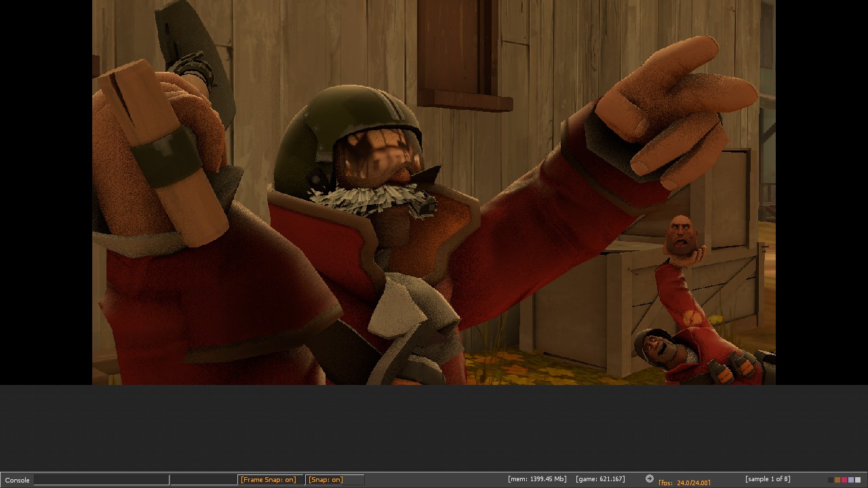Click the second status bar input field
This screenshot has width=868, height=488.
coord(203,480)
